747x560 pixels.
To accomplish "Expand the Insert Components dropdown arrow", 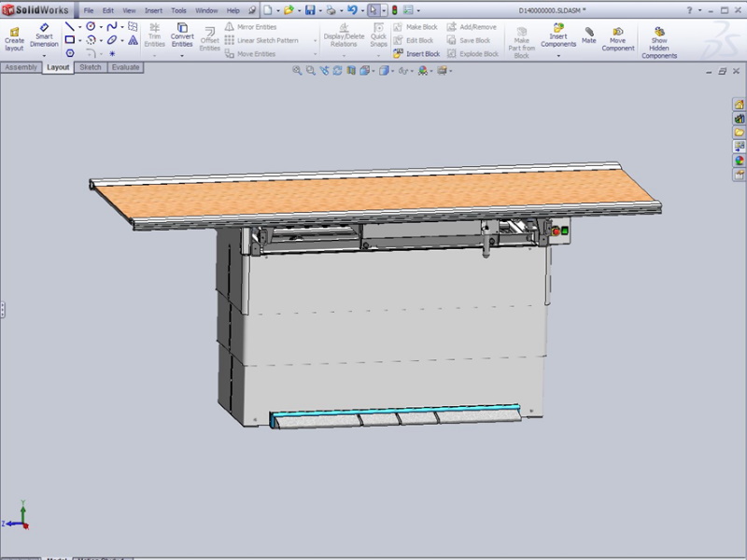I will coord(558,56).
